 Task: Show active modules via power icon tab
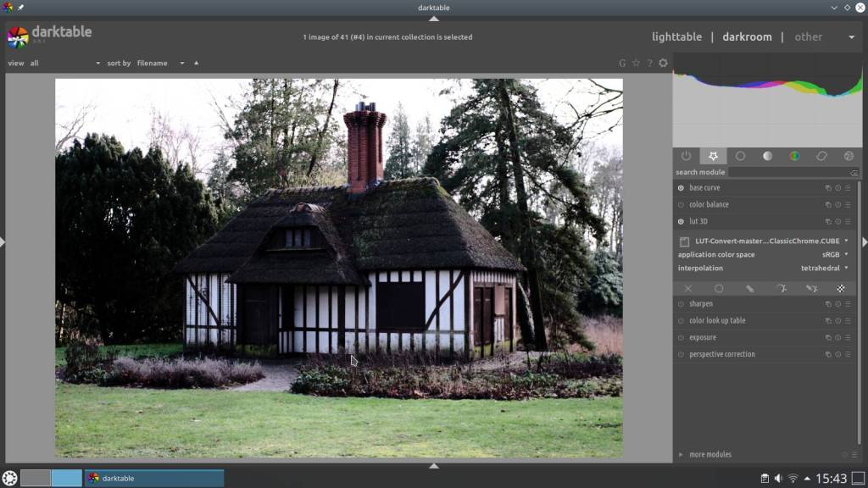click(686, 156)
